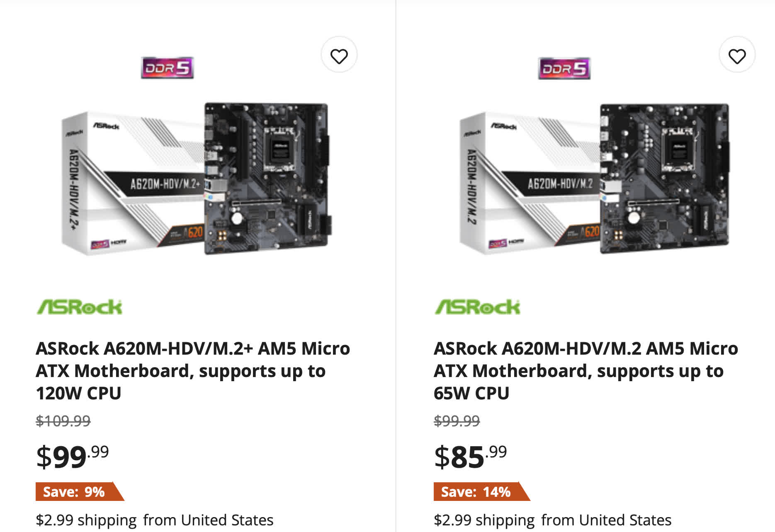Screen dimensions: 775x532
Task: Click DDR5 badge above left motherboard
Action: (167, 68)
